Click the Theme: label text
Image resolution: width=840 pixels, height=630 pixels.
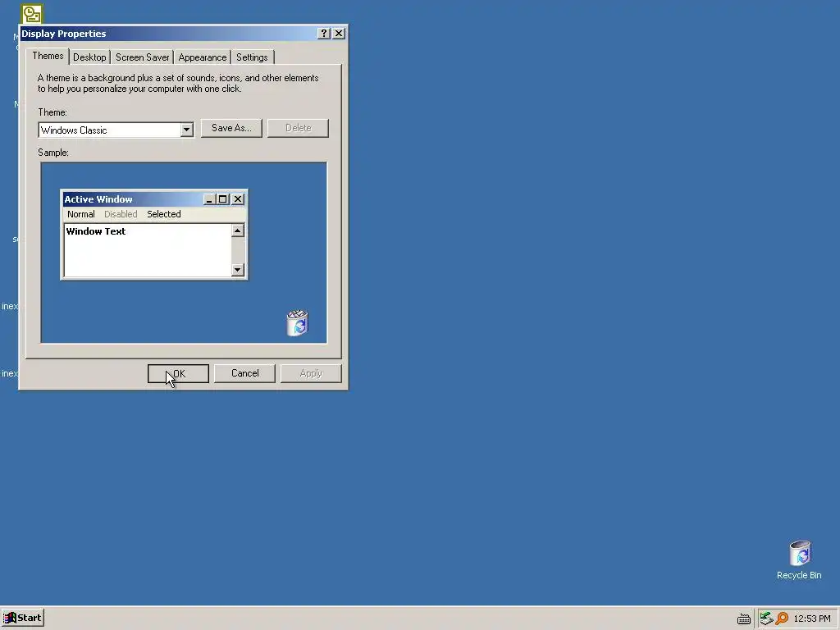point(52,112)
